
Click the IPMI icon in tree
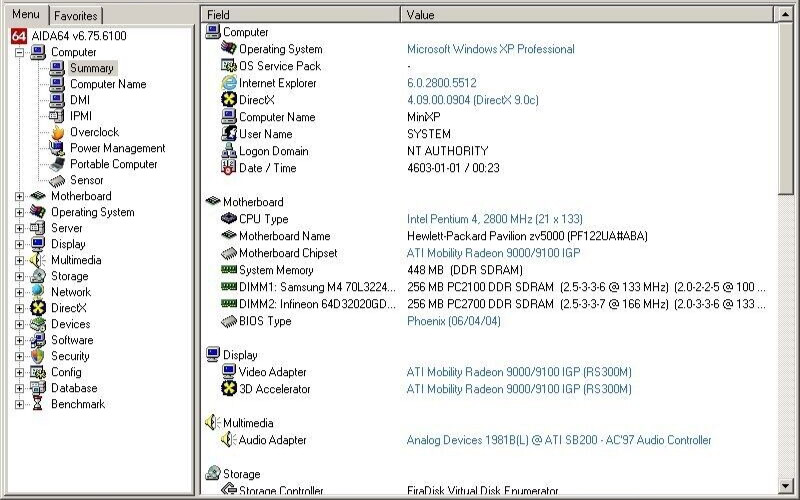coord(57,116)
